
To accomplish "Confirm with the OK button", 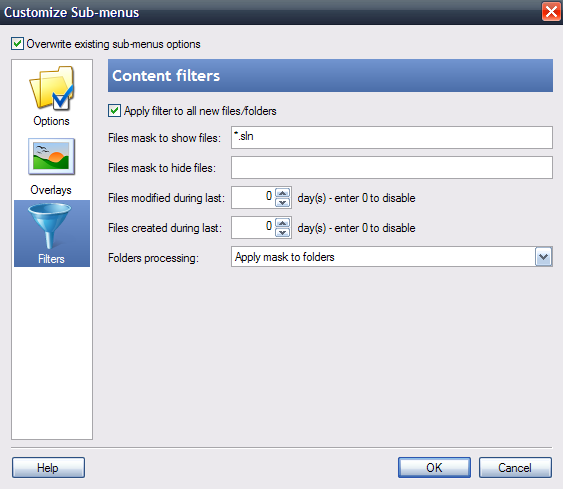I will (x=434, y=467).
